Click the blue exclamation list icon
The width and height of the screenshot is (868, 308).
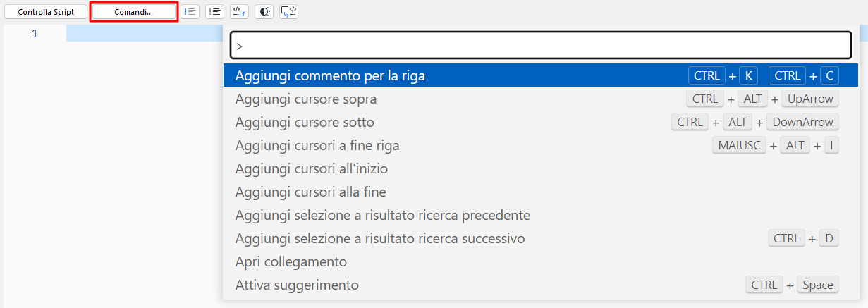pyautogui.click(x=190, y=12)
